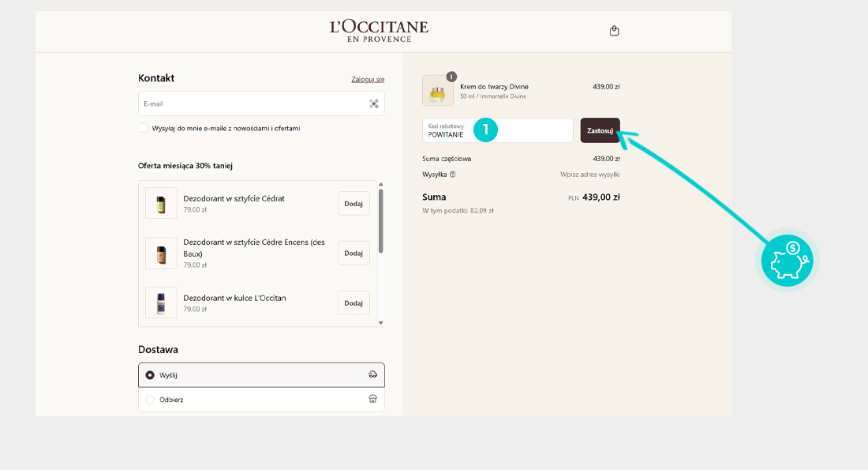Focus the E-mail input field

pos(261,103)
